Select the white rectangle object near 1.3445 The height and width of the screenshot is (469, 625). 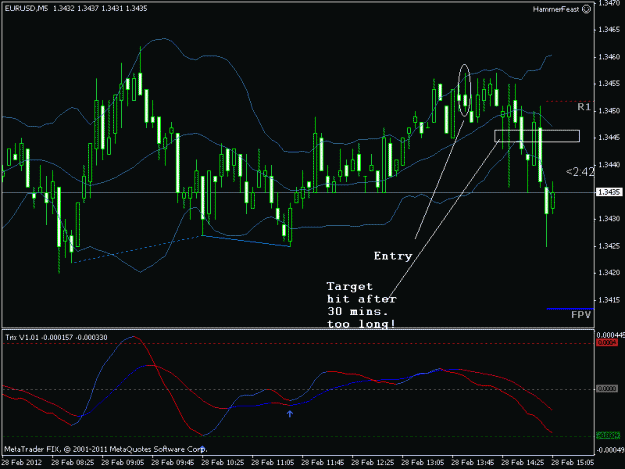click(537, 136)
